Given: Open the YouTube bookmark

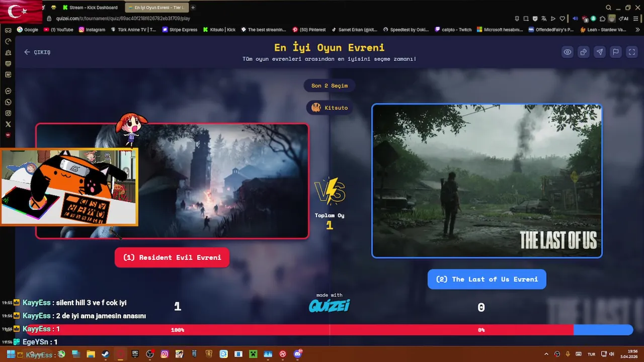Looking at the screenshot, I should (x=58, y=30).
